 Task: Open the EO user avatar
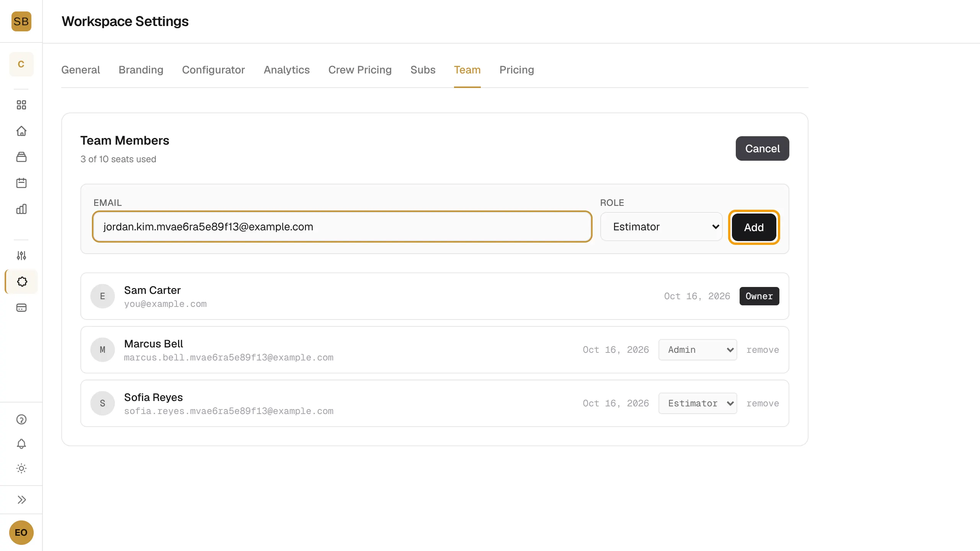click(21, 533)
